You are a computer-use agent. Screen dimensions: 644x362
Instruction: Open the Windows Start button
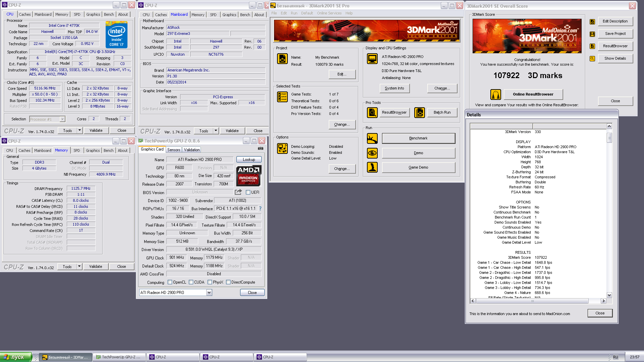(x=16, y=357)
